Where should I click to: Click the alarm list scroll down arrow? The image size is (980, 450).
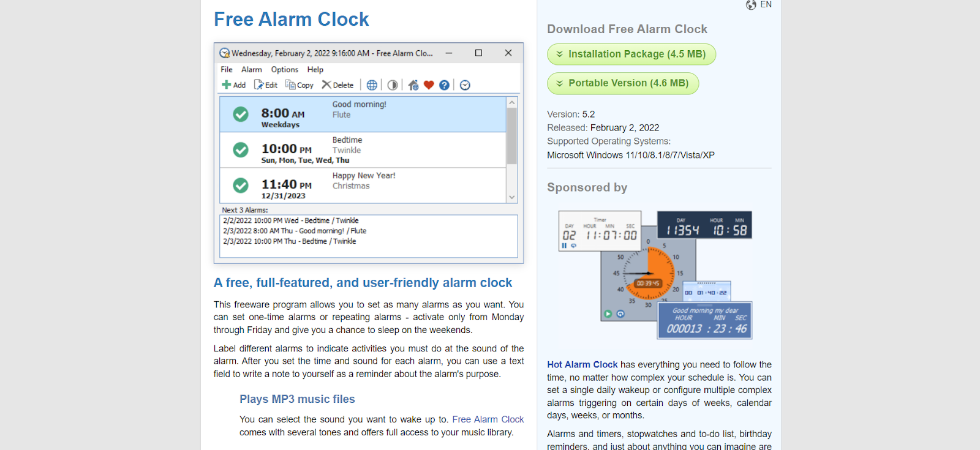[x=512, y=197]
